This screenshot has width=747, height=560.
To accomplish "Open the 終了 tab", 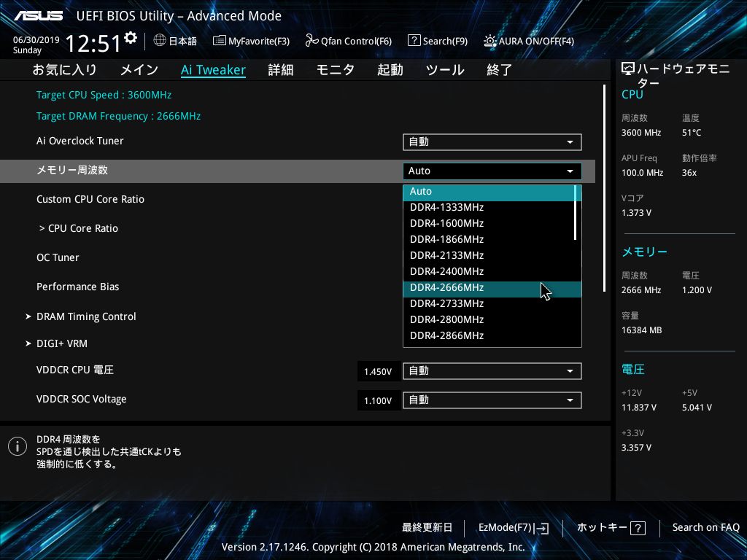I will tap(499, 70).
